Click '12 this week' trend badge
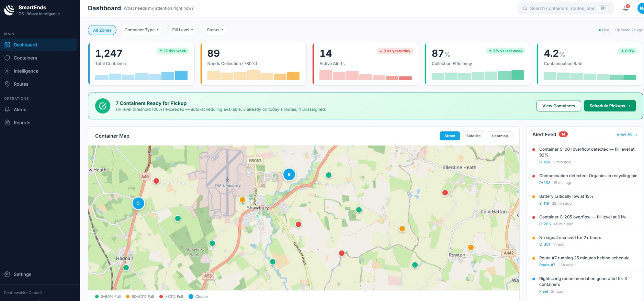 (173, 51)
